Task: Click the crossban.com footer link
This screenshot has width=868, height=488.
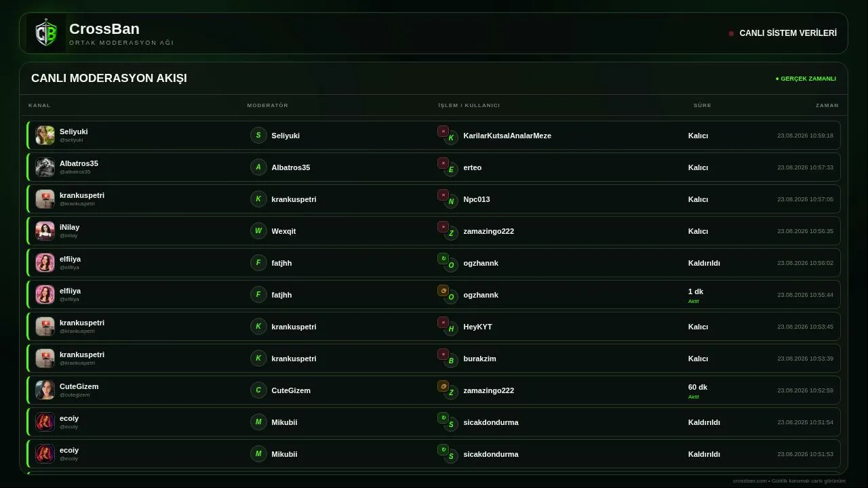Action: [x=749, y=481]
